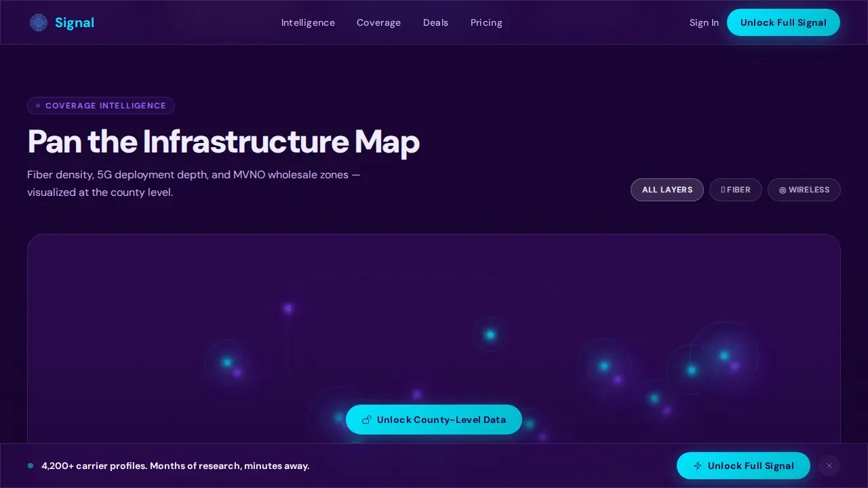Viewport: 868px width, 488px height.
Task: Click the Signal logo icon
Action: (x=39, y=22)
